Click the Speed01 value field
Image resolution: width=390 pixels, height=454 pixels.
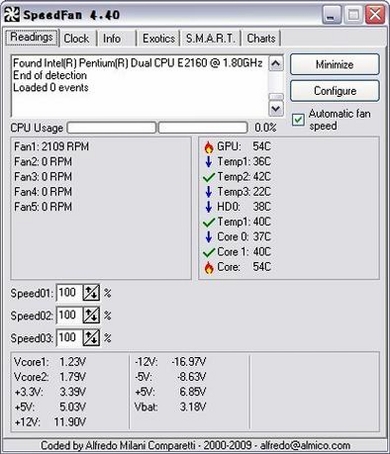click(x=69, y=293)
